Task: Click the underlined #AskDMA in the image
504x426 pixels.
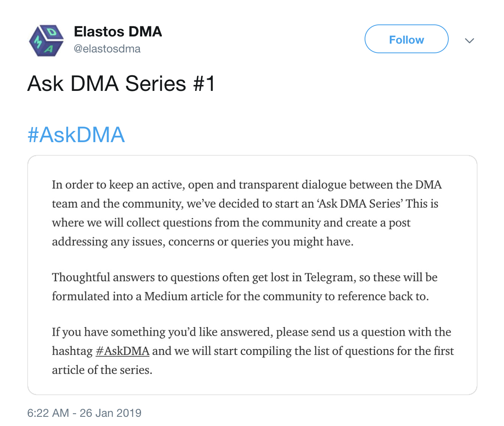Action: (x=123, y=351)
